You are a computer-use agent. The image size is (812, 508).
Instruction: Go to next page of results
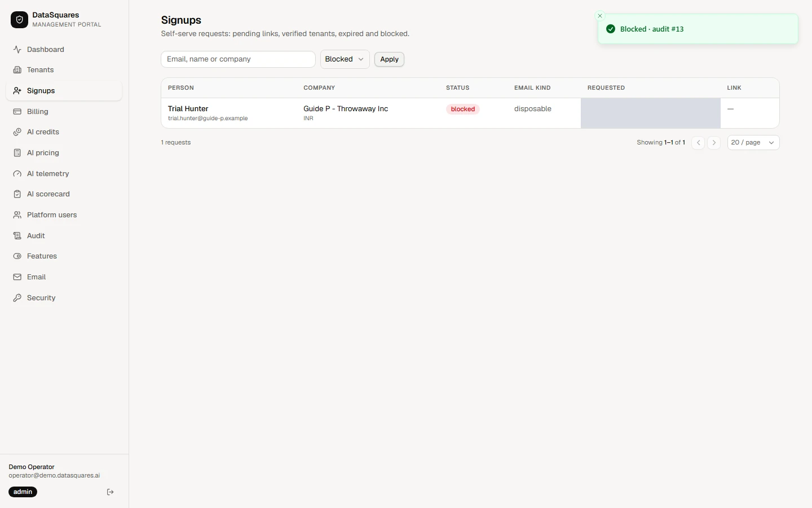click(714, 143)
